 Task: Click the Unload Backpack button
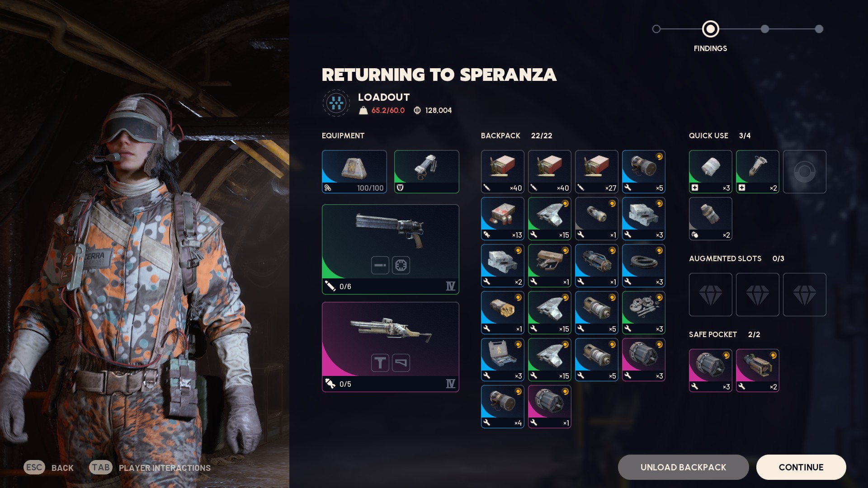click(x=683, y=467)
